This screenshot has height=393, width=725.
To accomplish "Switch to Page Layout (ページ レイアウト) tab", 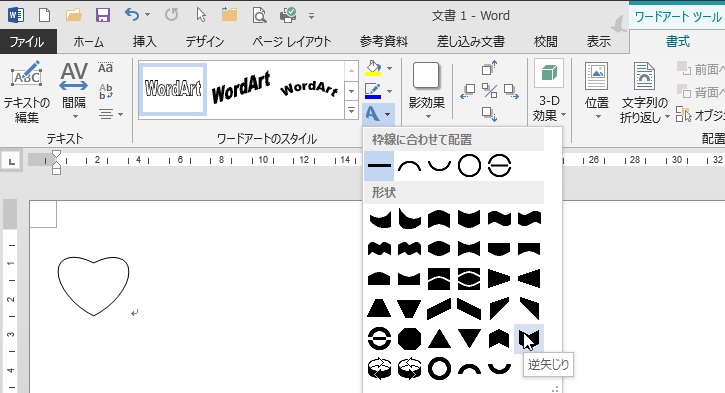I will coord(291,42).
